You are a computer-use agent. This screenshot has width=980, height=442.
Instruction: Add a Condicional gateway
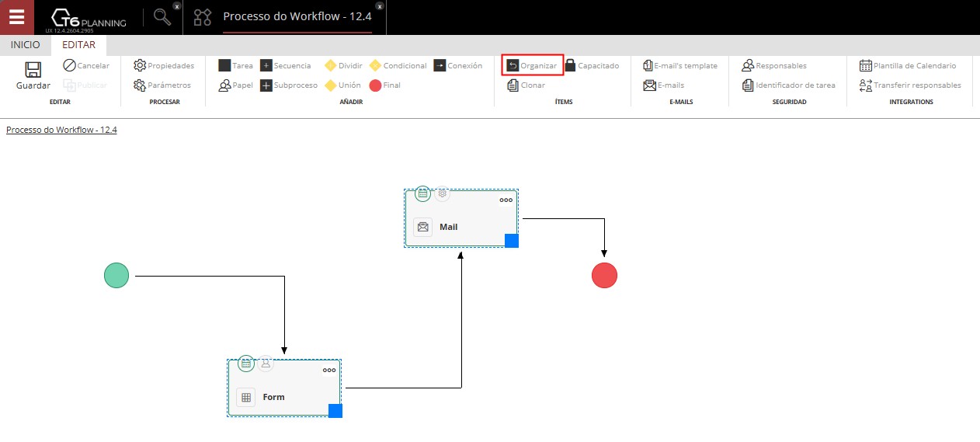(x=398, y=66)
